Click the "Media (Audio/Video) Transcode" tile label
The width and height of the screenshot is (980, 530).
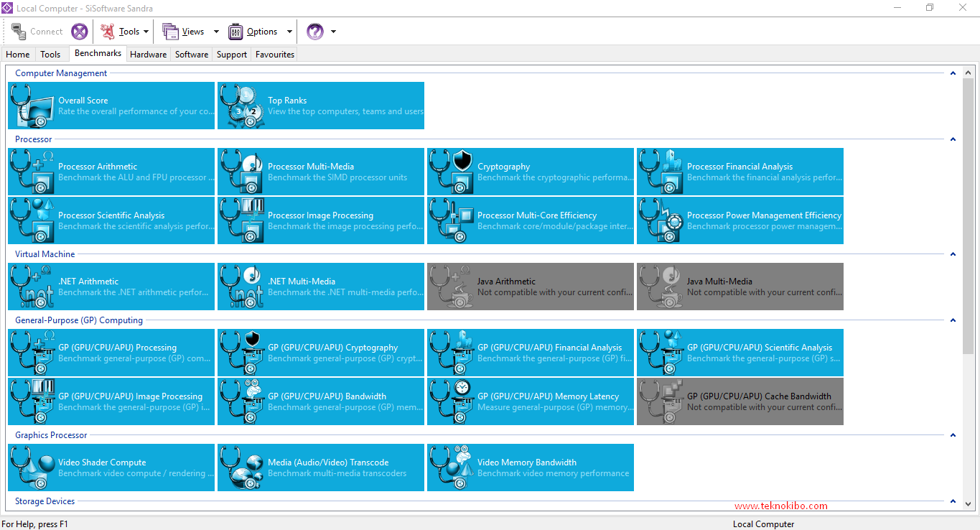pyautogui.click(x=328, y=462)
